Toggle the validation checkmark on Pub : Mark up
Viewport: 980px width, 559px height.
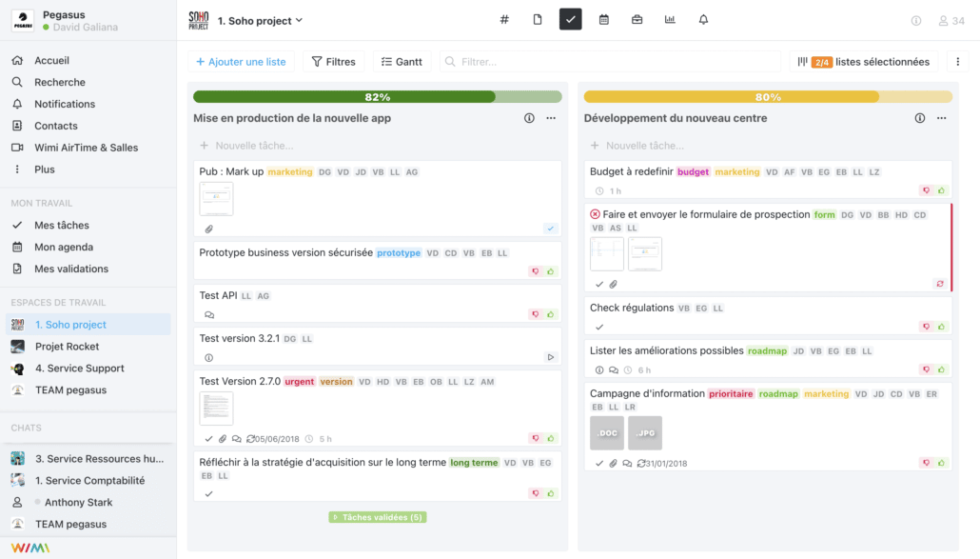[x=550, y=229]
